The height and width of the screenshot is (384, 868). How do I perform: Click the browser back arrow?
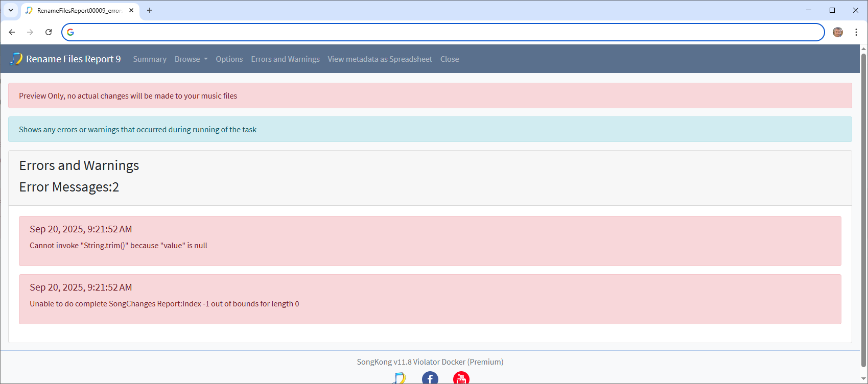(12, 32)
